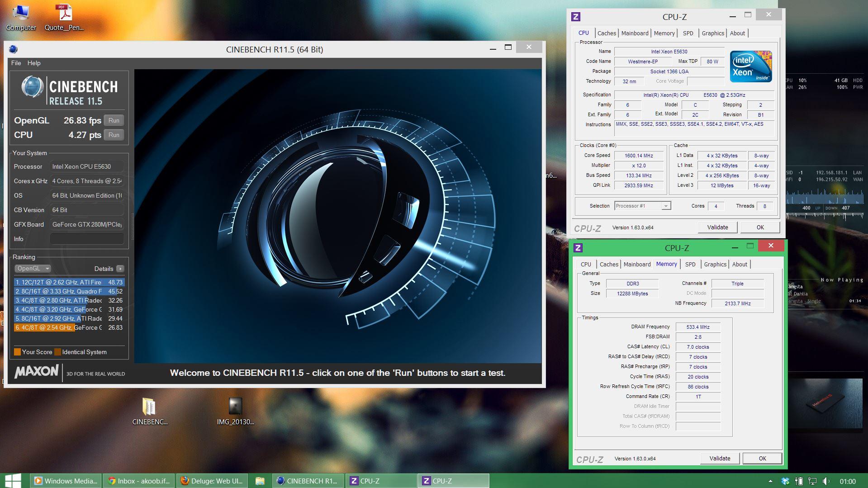Open Graphics tab in Memory CPU-Z window
Screen dimensions: 868x488
coord(715,264)
